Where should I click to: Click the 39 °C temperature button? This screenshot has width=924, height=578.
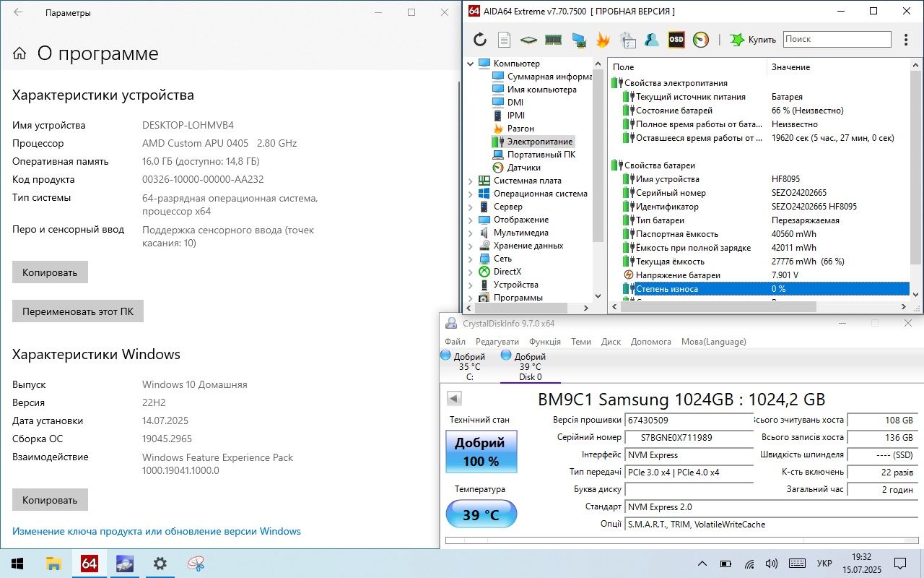pos(481,515)
